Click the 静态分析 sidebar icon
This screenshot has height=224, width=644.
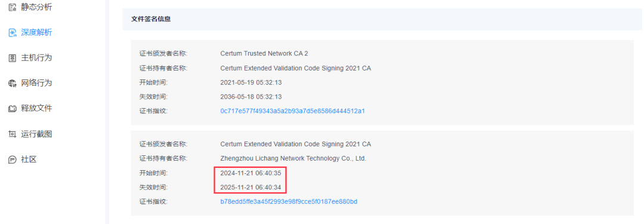pos(13,7)
